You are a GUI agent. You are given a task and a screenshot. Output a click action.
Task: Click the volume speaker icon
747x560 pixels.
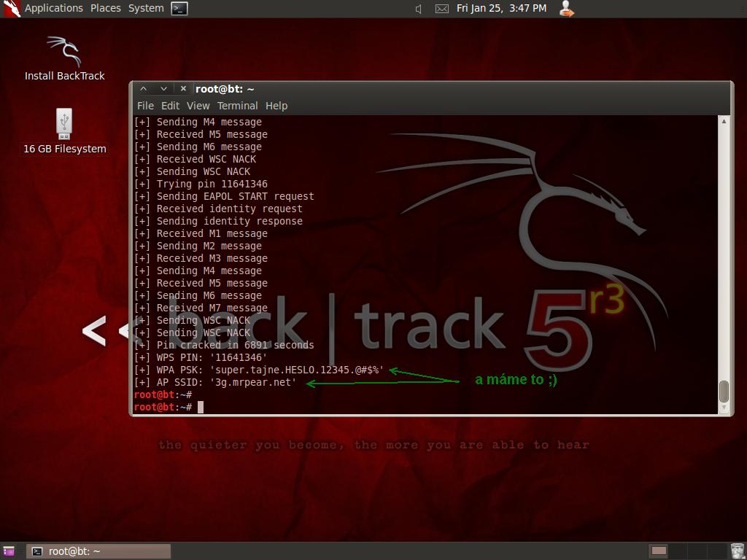click(x=419, y=9)
